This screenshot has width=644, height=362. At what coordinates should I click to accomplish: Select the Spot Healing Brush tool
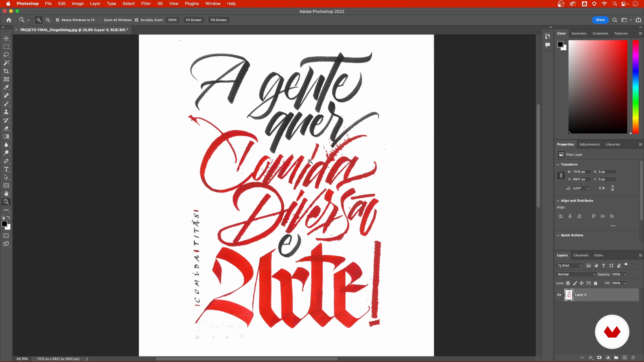click(6, 96)
